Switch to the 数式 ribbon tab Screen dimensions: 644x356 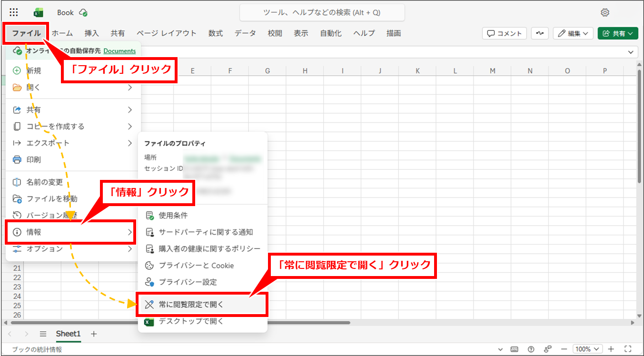coord(215,33)
